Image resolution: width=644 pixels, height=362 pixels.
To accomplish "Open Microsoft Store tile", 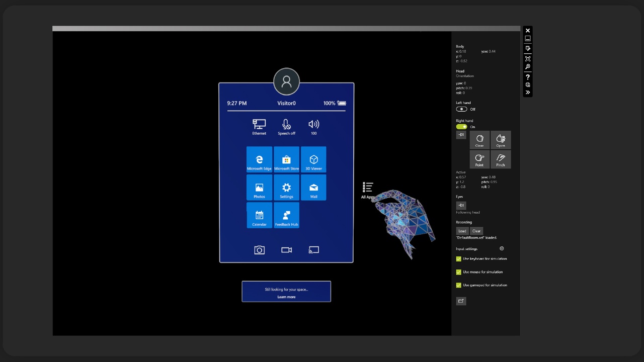I will click(286, 159).
